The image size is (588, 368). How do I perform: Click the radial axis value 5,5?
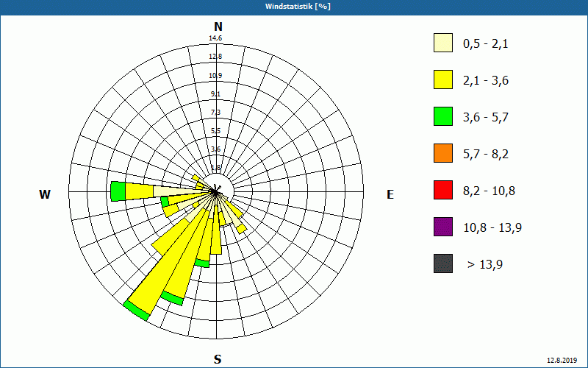pos(215,131)
